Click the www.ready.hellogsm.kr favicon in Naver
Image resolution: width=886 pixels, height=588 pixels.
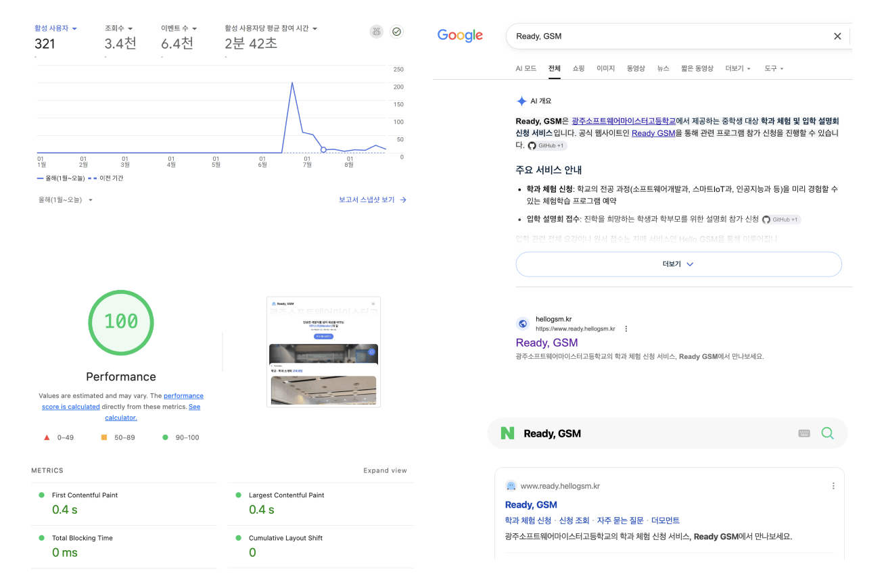tap(511, 486)
